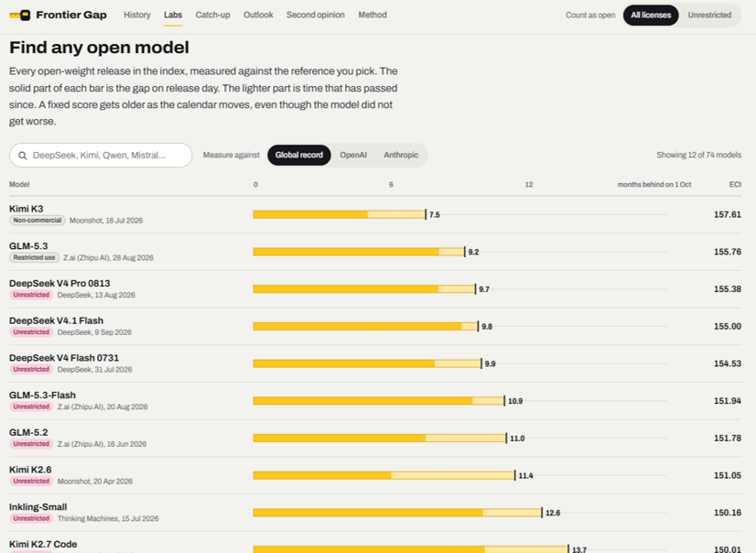Open the History tab
This screenshot has height=553, width=756.
(137, 15)
